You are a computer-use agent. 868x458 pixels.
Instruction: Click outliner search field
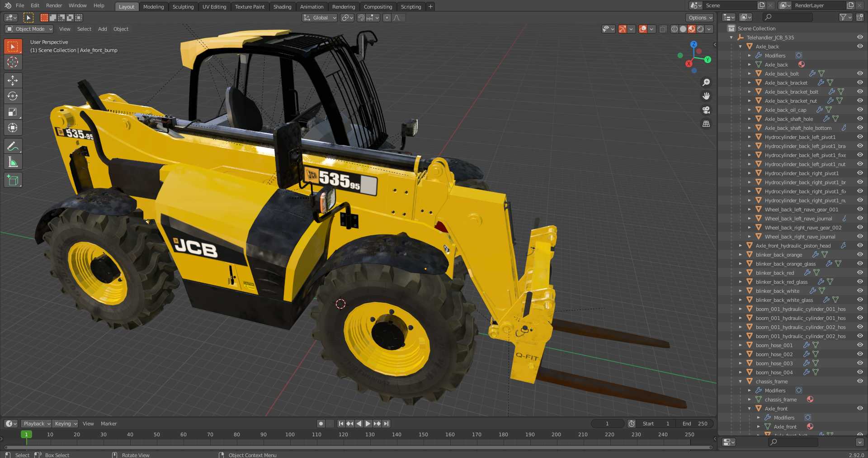[788, 17]
